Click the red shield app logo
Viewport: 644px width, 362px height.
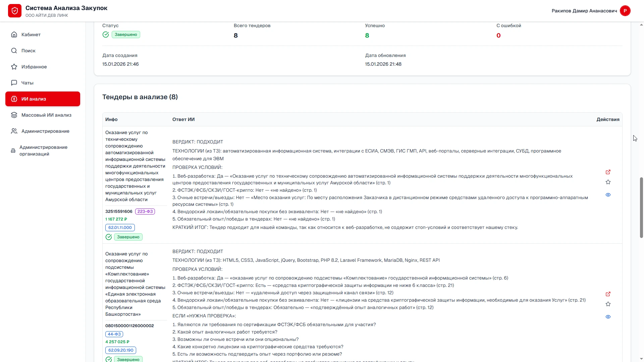pyautogui.click(x=15, y=11)
